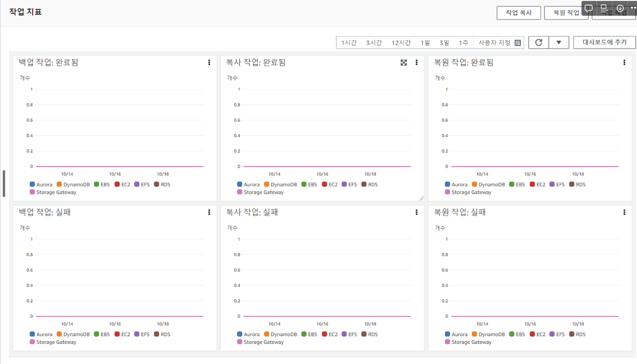This screenshot has width=637, height=364.
Task: Toggle Aurora legend in 복원 작업: 실패 chart
Action: tap(456, 334)
